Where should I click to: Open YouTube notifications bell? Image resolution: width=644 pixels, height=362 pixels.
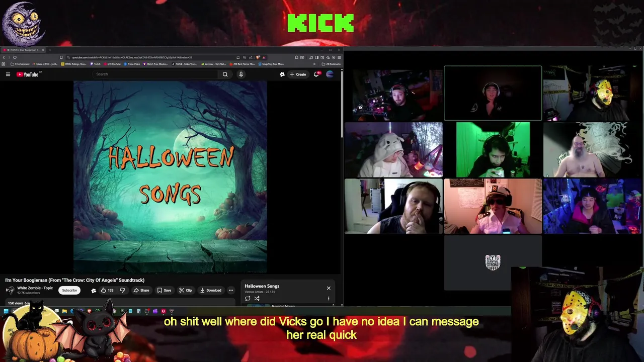pyautogui.click(x=316, y=74)
